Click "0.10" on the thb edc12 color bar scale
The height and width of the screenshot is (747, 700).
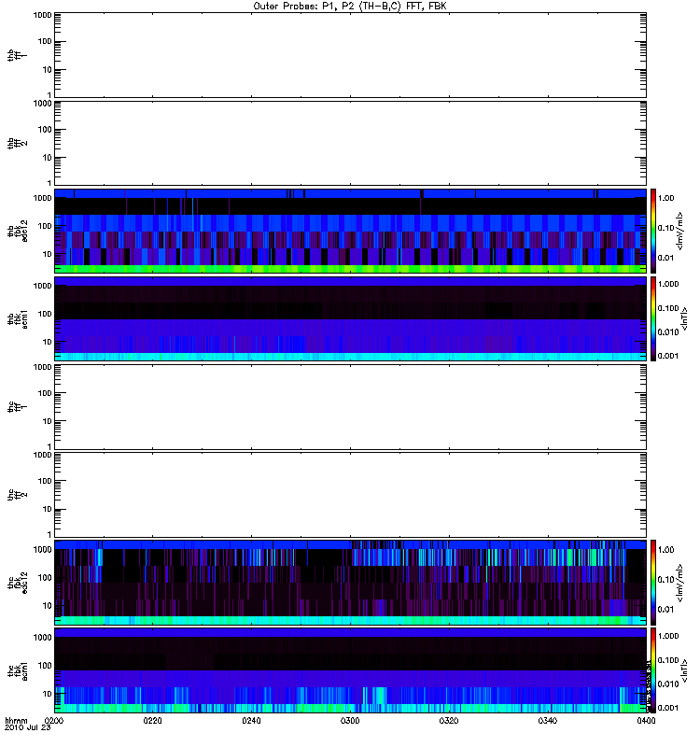click(666, 228)
